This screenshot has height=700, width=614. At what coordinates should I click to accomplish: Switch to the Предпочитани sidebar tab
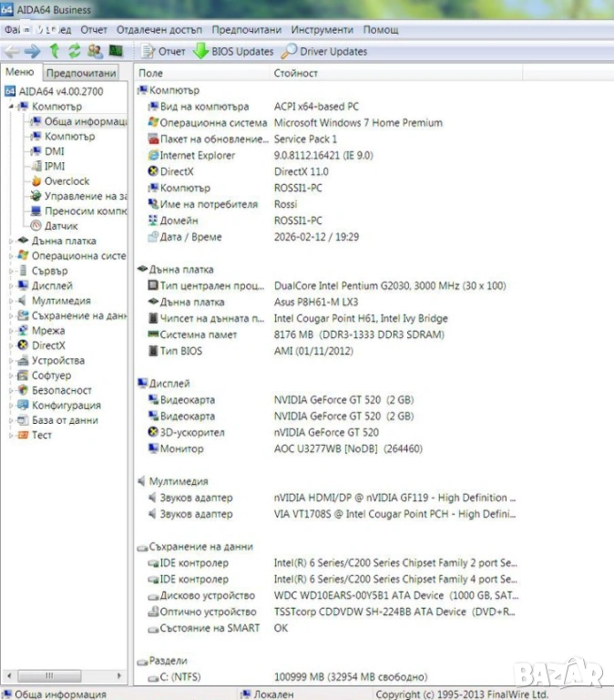80,73
